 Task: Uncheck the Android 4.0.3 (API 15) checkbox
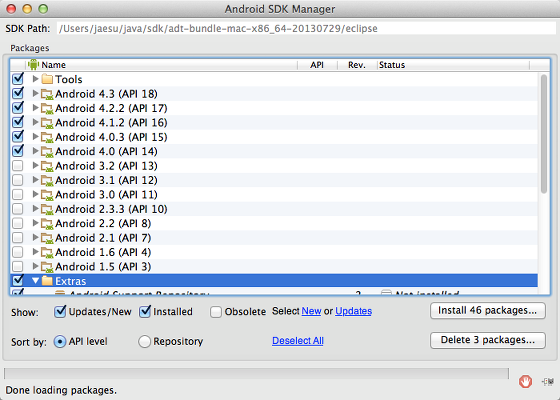point(18,136)
